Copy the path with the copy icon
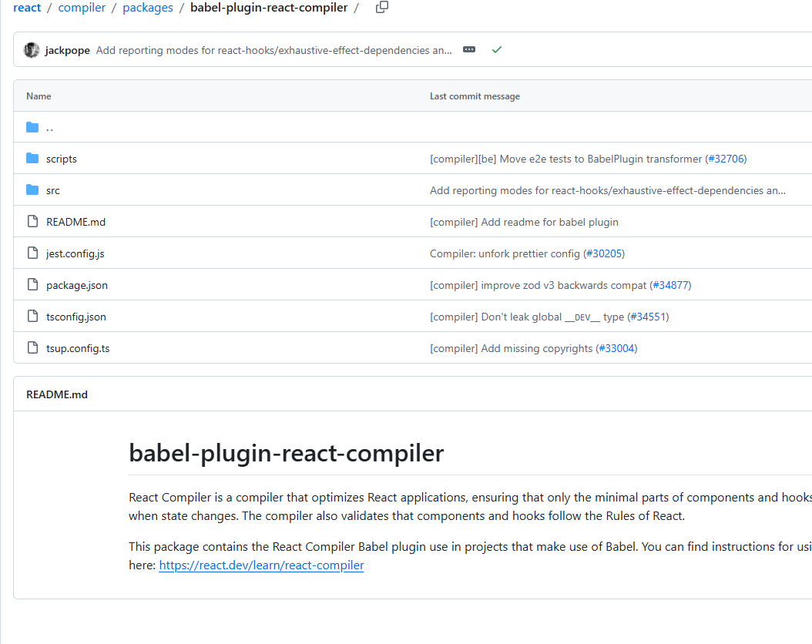812x644 pixels. (x=381, y=7)
